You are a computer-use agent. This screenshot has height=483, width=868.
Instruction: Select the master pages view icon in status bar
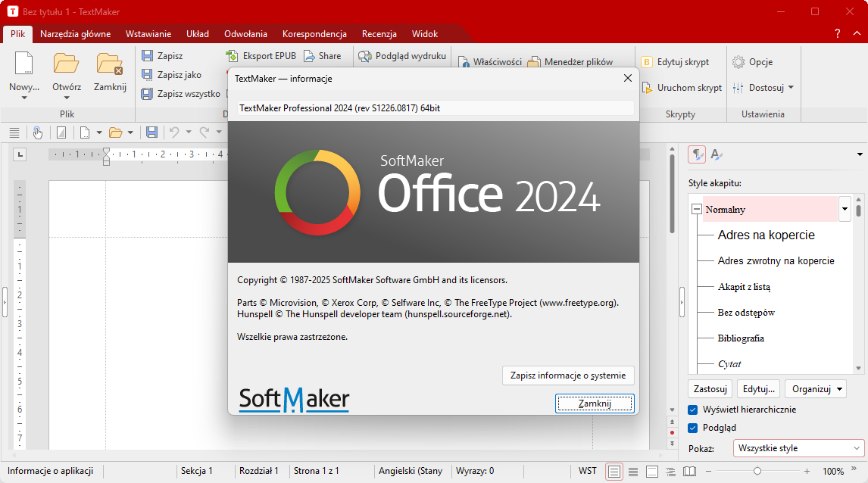652,472
